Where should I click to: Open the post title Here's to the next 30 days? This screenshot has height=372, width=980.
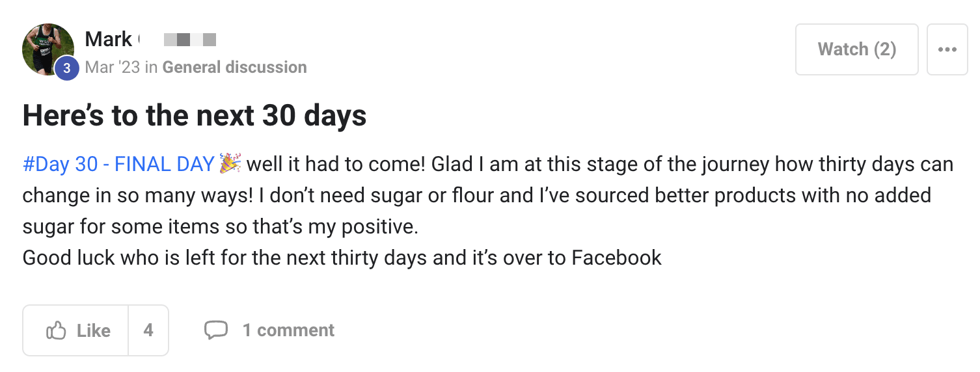tap(195, 116)
